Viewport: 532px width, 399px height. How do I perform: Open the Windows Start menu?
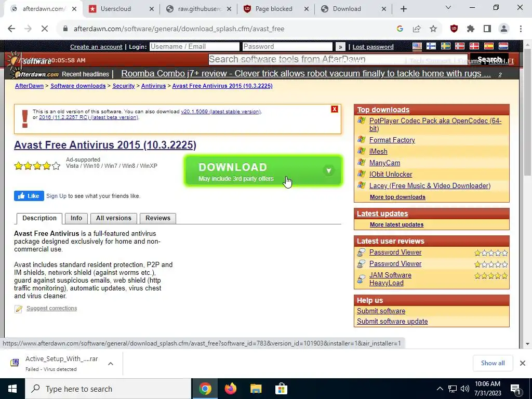(x=12, y=389)
